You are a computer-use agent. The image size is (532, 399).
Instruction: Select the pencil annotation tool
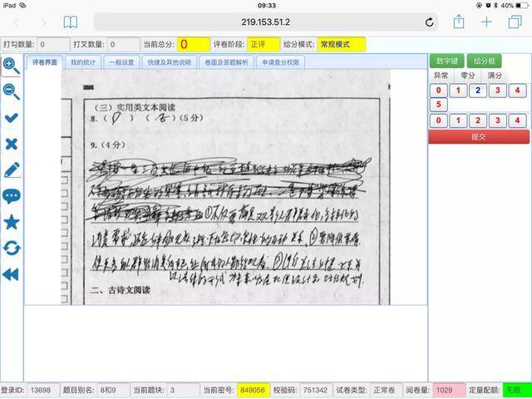(x=12, y=170)
